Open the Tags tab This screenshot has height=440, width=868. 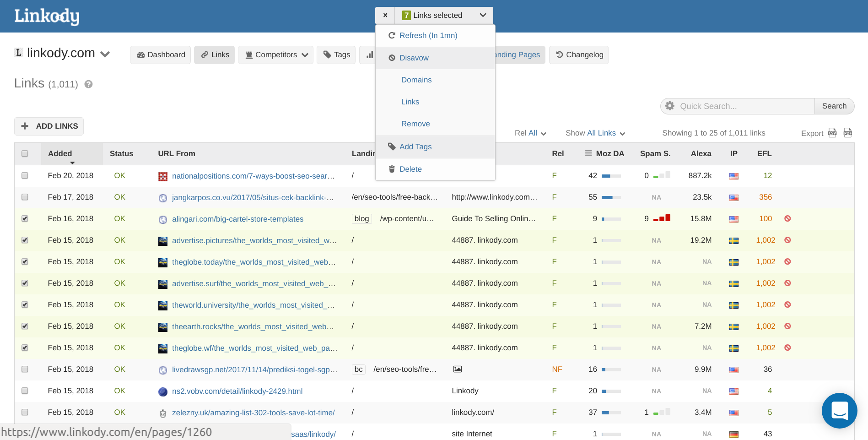click(336, 55)
